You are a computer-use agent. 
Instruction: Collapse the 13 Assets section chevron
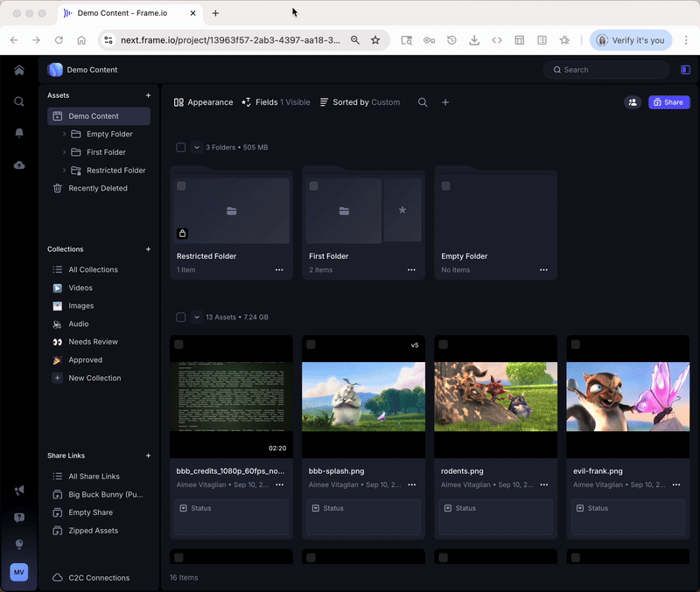(x=197, y=317)
